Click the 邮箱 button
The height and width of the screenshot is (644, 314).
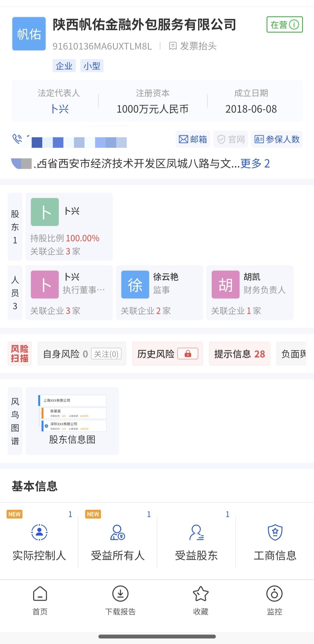(193, 139)
